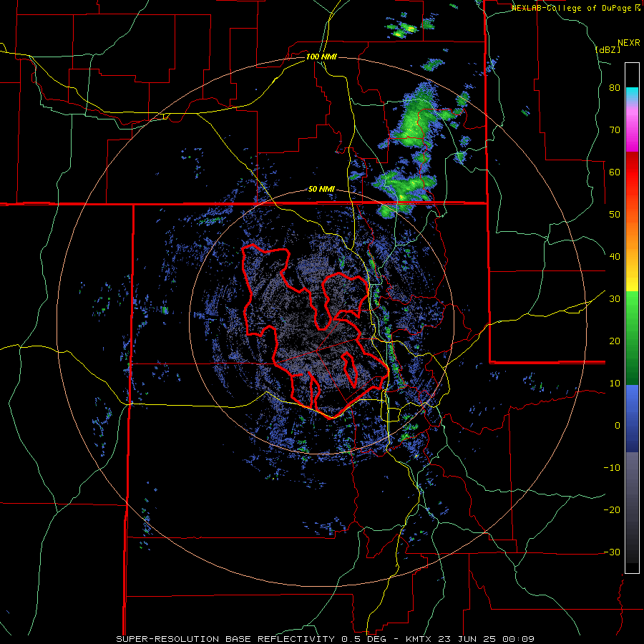This screenshot has height=644, width=644.
Task: Click the 70 value on the dBZ scale
Action: pyautogui.click(x=615, y=130)
